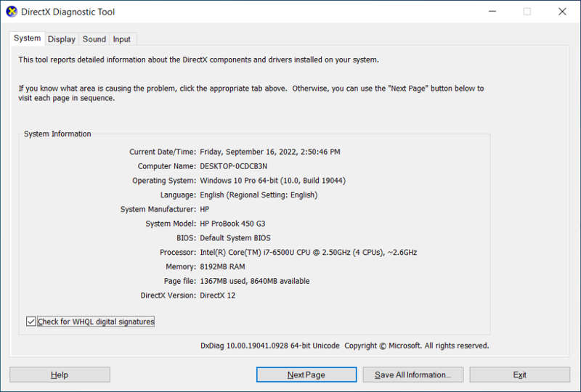Click the Intel(R) Core(TM) i7-6500U processor value
The height and width of the screenshot is (392, 581).
point(309,253)
